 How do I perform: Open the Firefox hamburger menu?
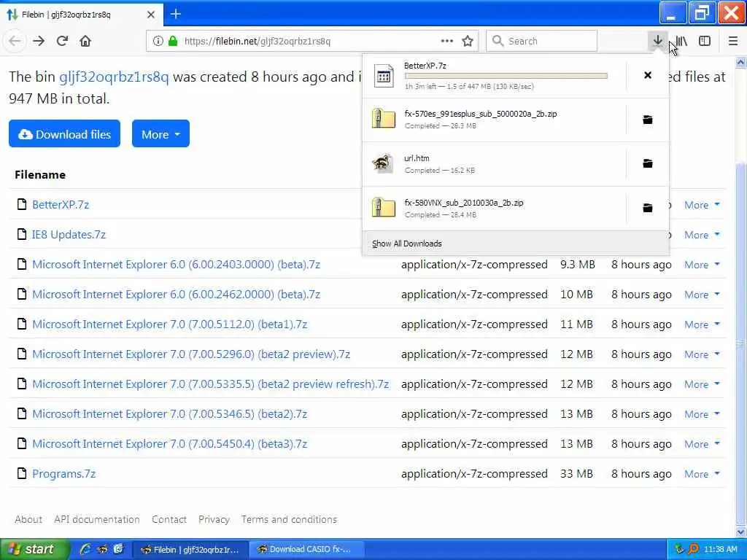coord(733,41)
